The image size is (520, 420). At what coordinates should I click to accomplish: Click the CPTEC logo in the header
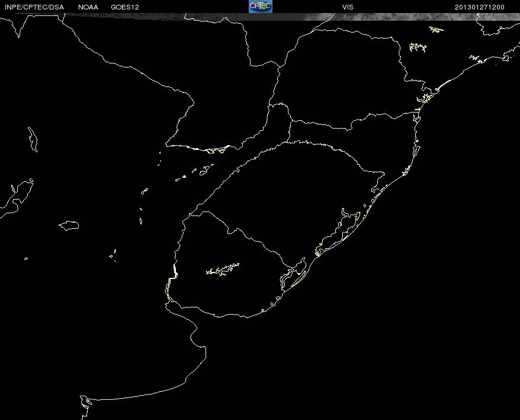coord(260,7)
